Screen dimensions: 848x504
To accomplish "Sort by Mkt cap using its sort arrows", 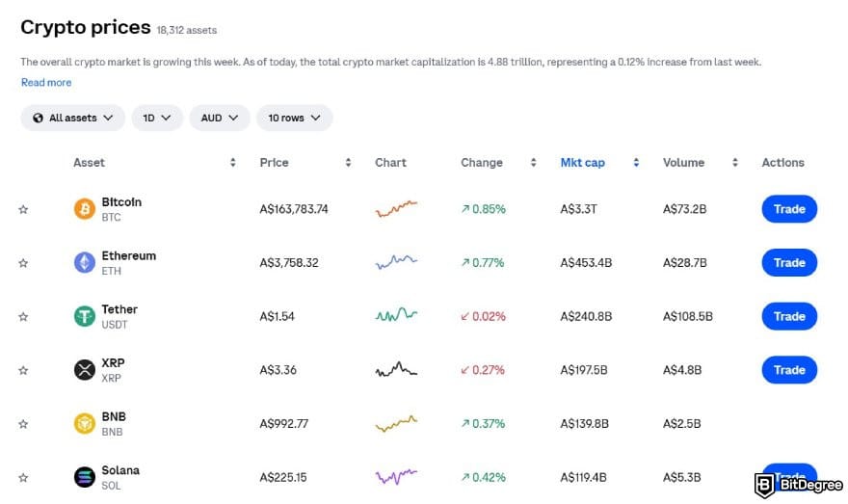I will pyautogui.click(x=636, y=162).
